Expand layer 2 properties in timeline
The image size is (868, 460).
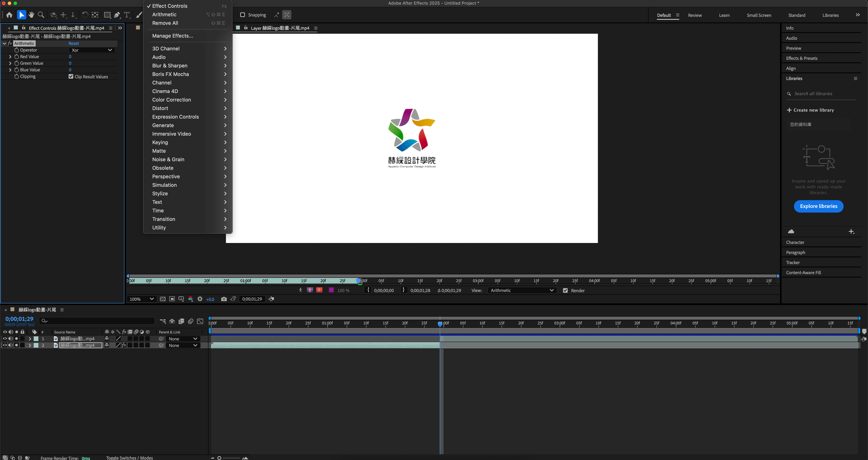click(x=30, y=345)
